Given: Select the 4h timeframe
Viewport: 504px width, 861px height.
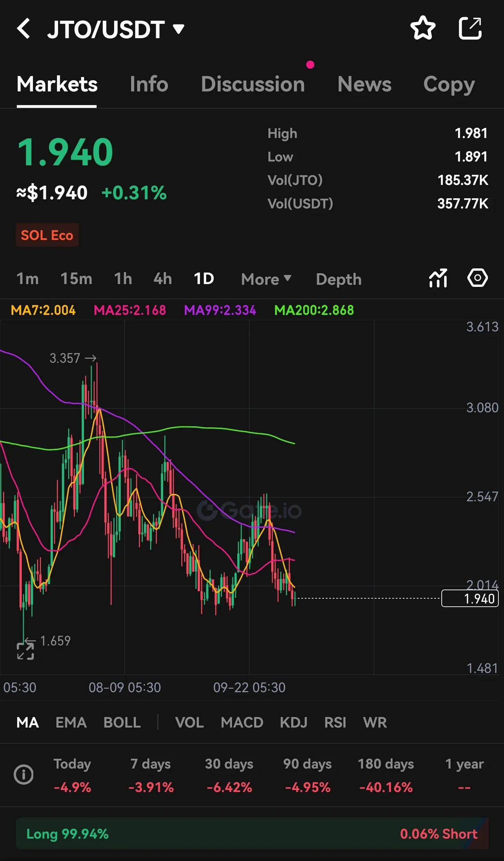Looking at the screenshot, I should [163, 279].
